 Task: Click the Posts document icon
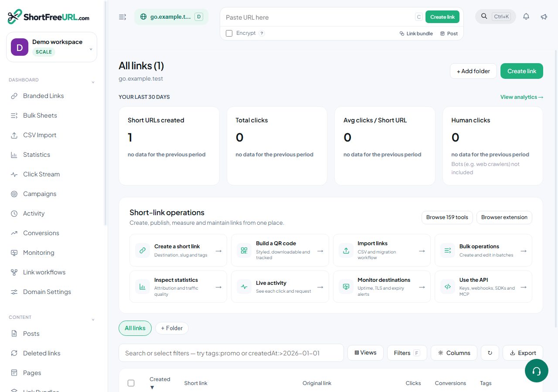tap(14, 334)
